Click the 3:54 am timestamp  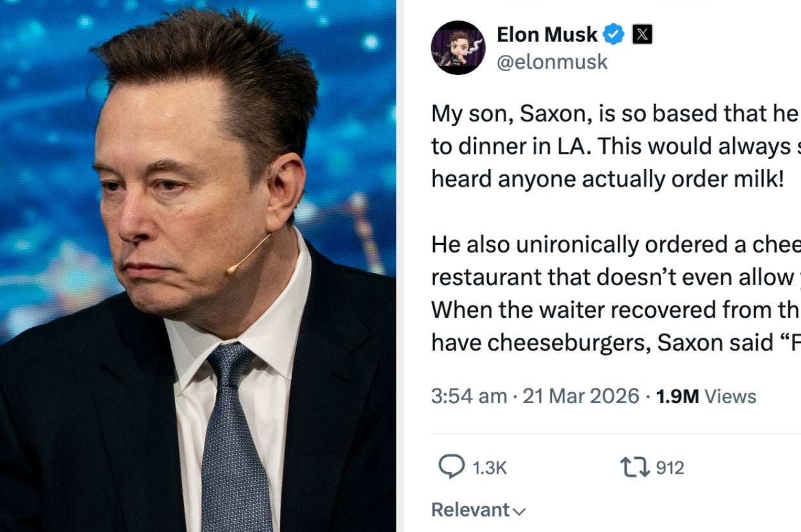468,396
